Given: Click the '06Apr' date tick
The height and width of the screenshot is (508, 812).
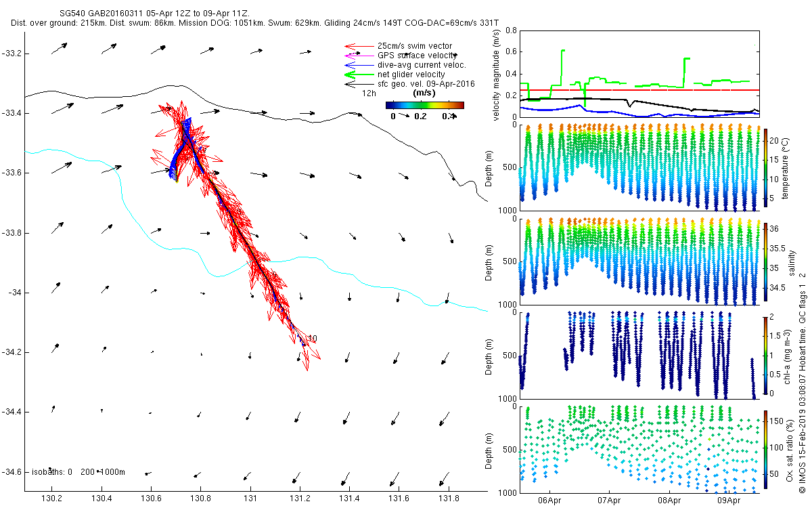Looking at the screenshot, I should tap(549, 501).
